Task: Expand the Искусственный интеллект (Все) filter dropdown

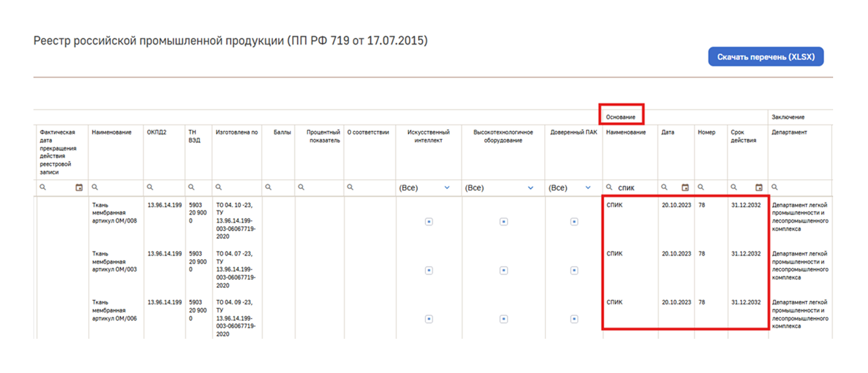Action: 446,188
